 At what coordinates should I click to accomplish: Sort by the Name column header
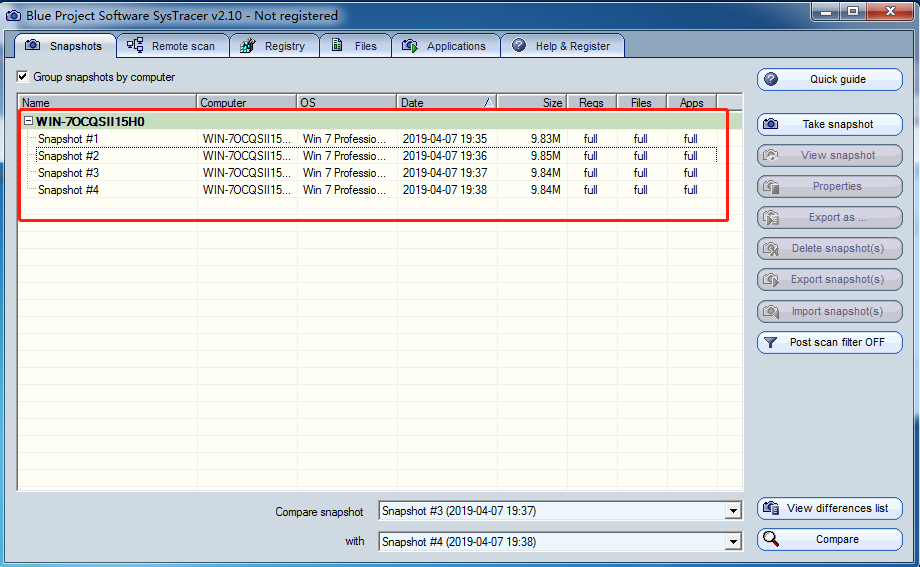(x=107, y=102)
